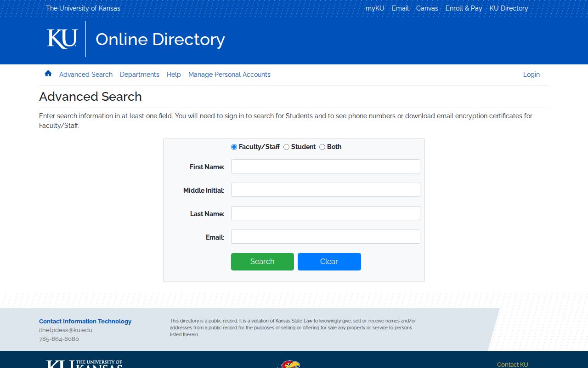Open the KU Directory top link
Viewport: 588px width, 368px height.
tap(509, 8)
